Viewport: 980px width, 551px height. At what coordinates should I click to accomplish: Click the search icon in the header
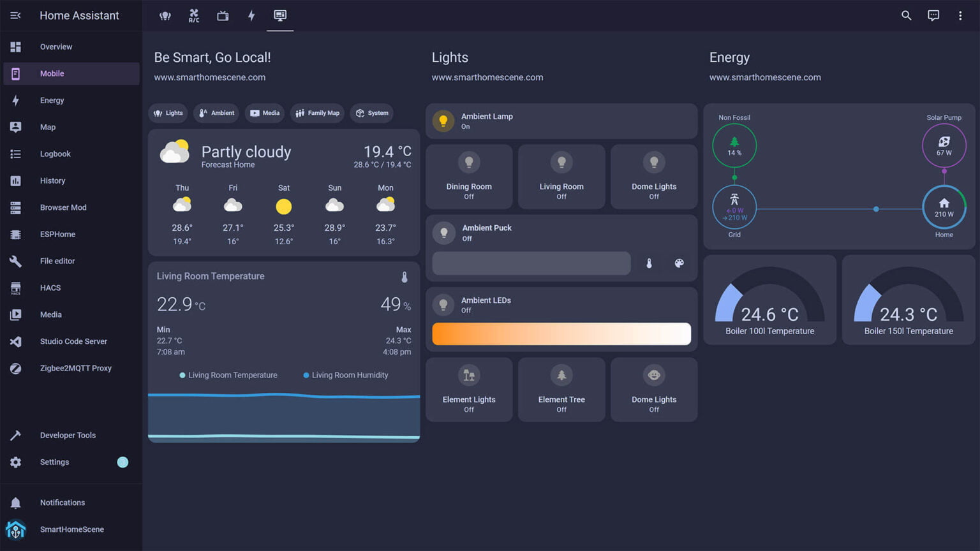[x=906, y=15]
